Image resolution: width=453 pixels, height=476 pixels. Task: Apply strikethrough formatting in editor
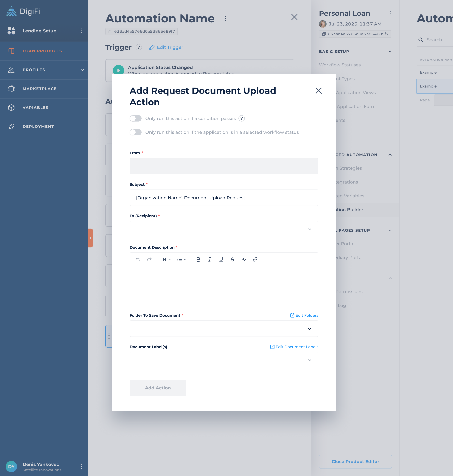232,259
